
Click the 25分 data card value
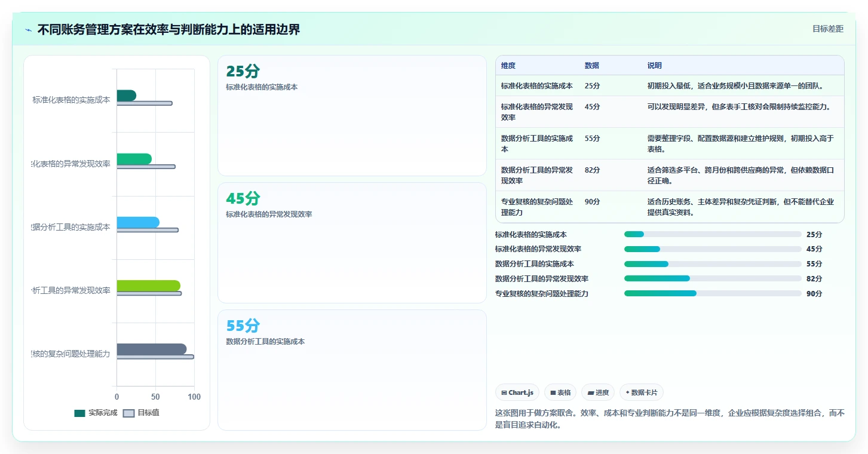tap(243, 72)
